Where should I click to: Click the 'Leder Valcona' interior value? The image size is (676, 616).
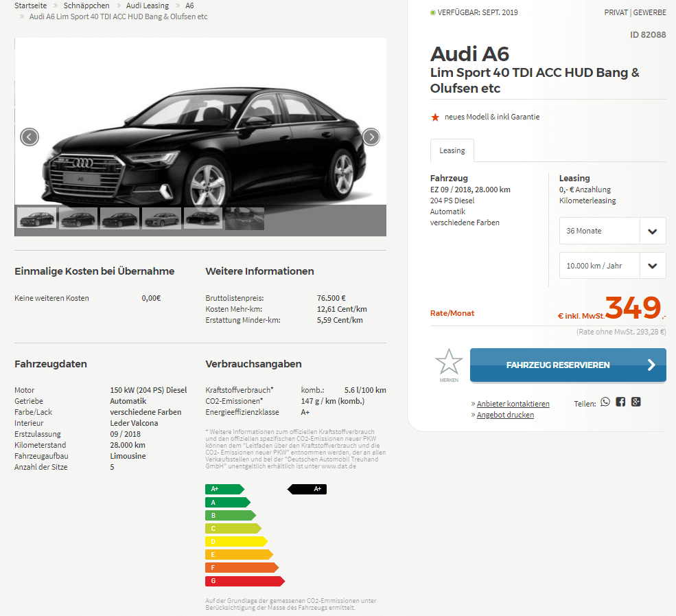click(x=134, y=423)
